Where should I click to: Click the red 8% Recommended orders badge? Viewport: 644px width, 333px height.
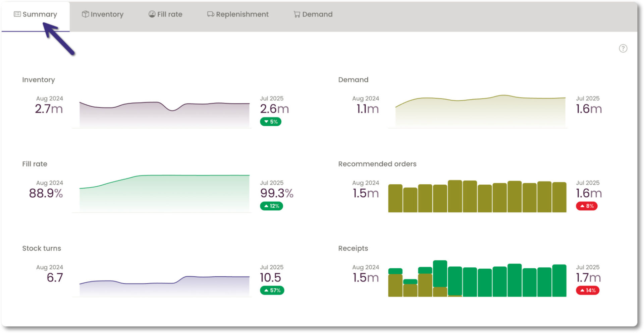click(587, 206)
